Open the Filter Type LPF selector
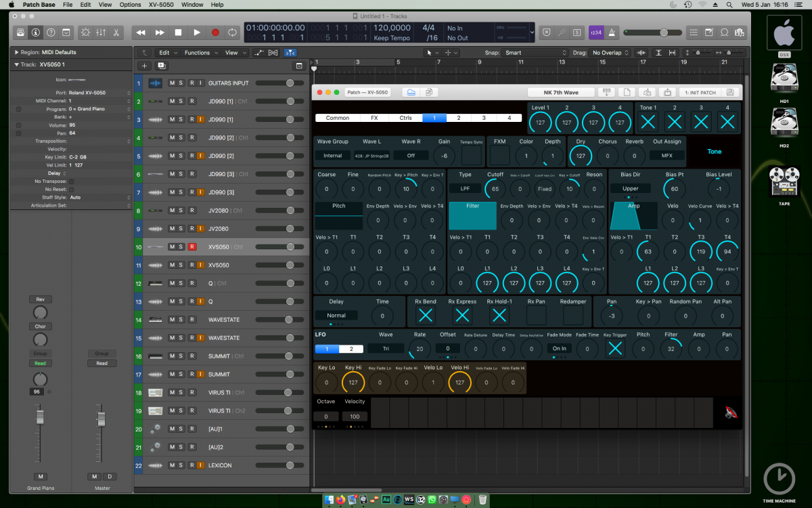812x508 pixels. [465, 189]
